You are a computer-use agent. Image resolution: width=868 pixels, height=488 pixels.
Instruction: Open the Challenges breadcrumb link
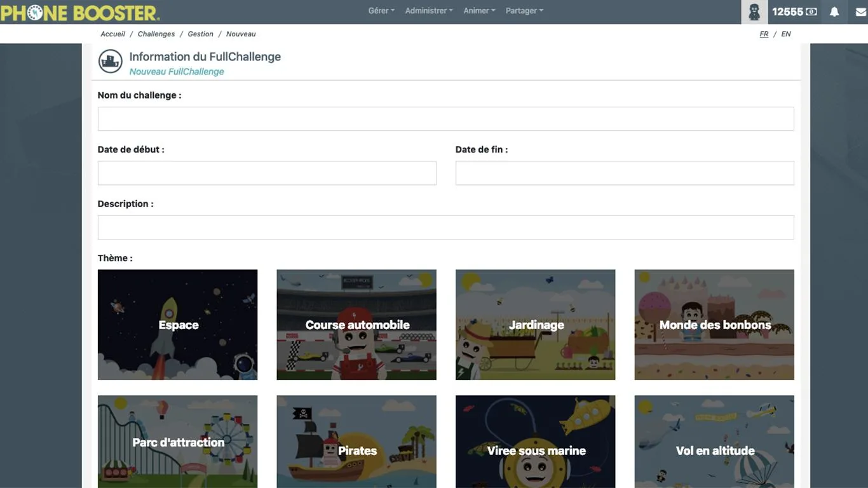[x=156, y=34]
